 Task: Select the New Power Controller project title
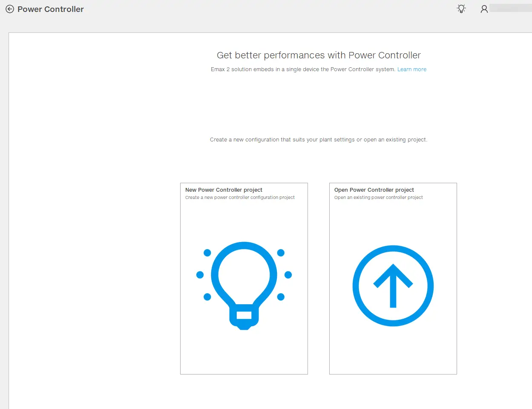point(224,190)
